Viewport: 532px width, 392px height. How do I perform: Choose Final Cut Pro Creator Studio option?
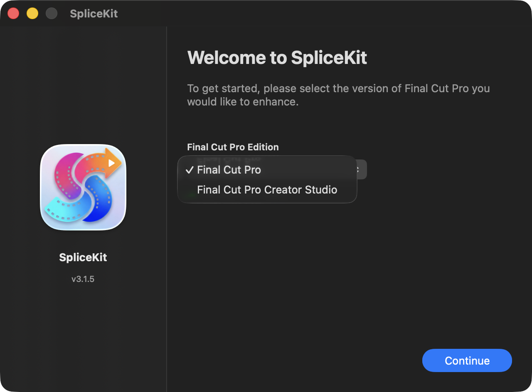tap(267, 190)
